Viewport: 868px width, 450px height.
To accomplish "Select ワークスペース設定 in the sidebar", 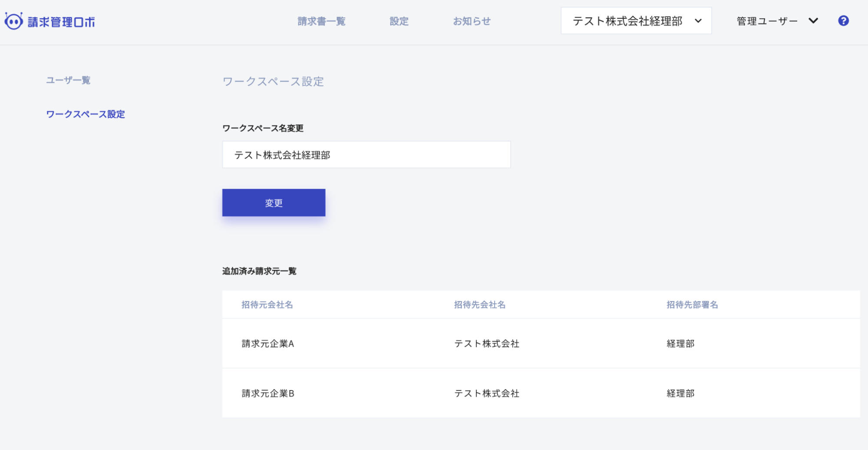I will click(x=85, y=114).
